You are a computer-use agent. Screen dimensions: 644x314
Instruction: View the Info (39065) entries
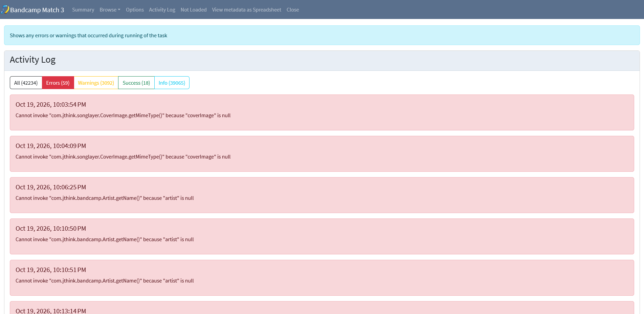coord(172,83)
